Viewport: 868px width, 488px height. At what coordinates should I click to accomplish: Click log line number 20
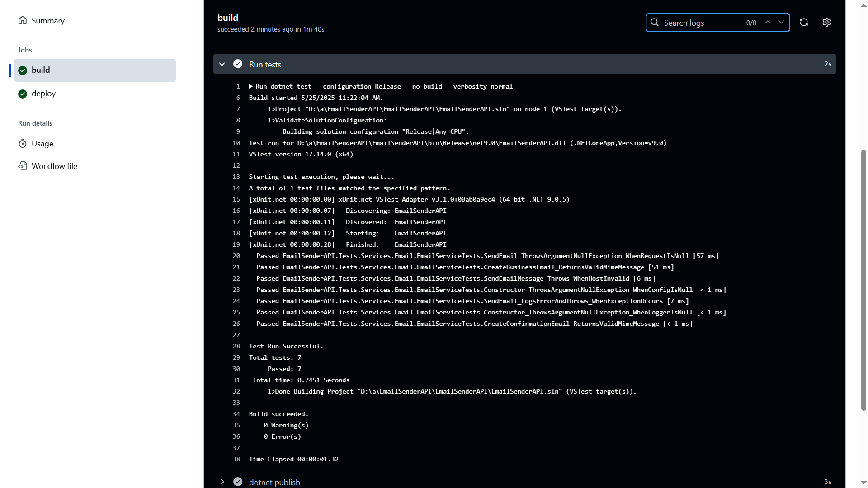(x=236, y=256)
